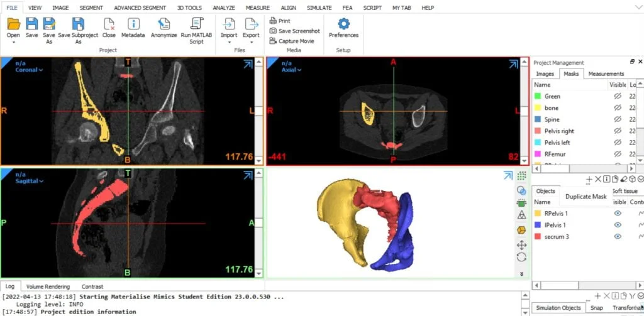Toggle visibility of Pelvis right mask
This screenshot has height=316, width=644.
[x=617, y=131]
